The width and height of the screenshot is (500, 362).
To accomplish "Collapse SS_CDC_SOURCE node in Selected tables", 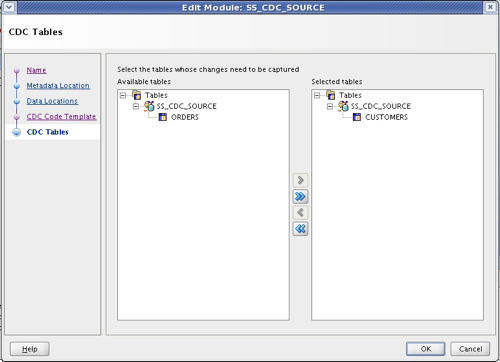I will click(330, 106).
